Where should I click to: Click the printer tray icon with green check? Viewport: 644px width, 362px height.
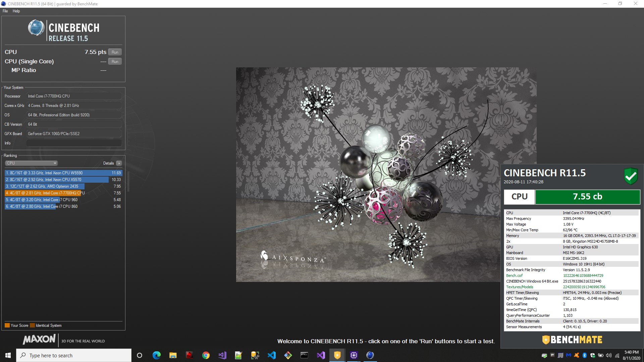[544, 355]
